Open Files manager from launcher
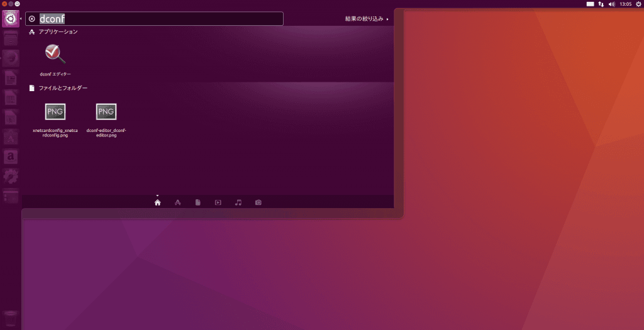 (11, 38)
